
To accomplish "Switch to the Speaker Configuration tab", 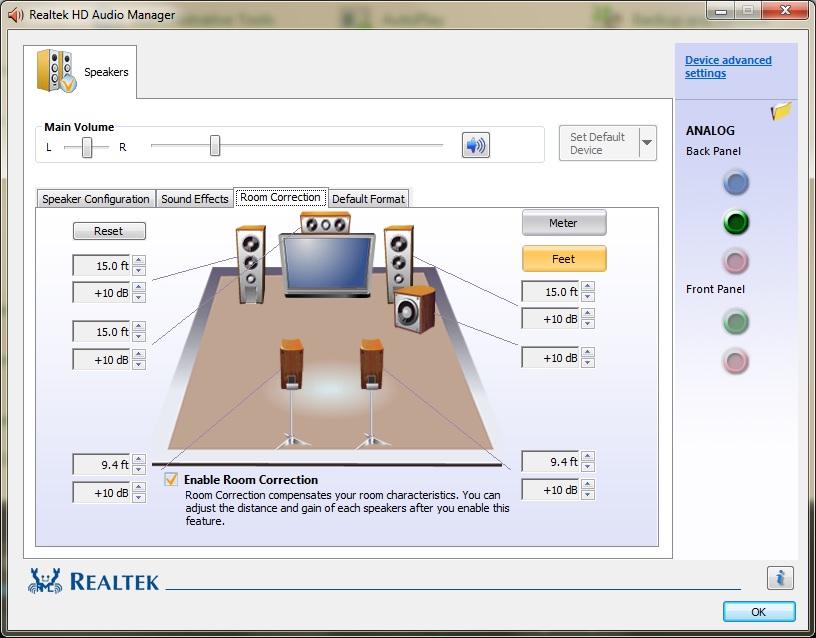I will click(x=96, y=199).
